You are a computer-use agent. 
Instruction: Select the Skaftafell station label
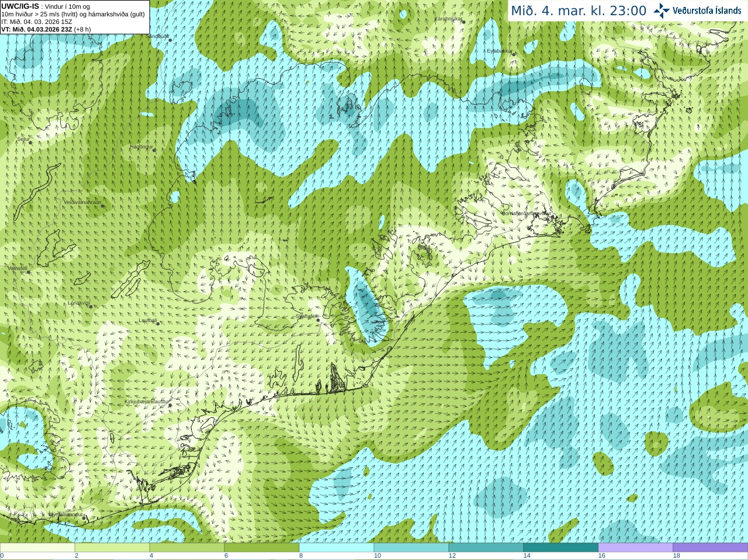click(x=306, y=316)
